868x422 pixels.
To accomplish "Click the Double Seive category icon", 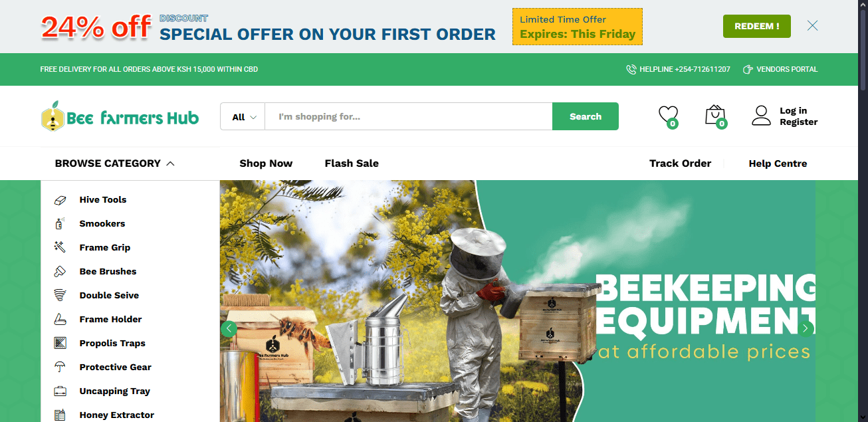I will 60,295.
